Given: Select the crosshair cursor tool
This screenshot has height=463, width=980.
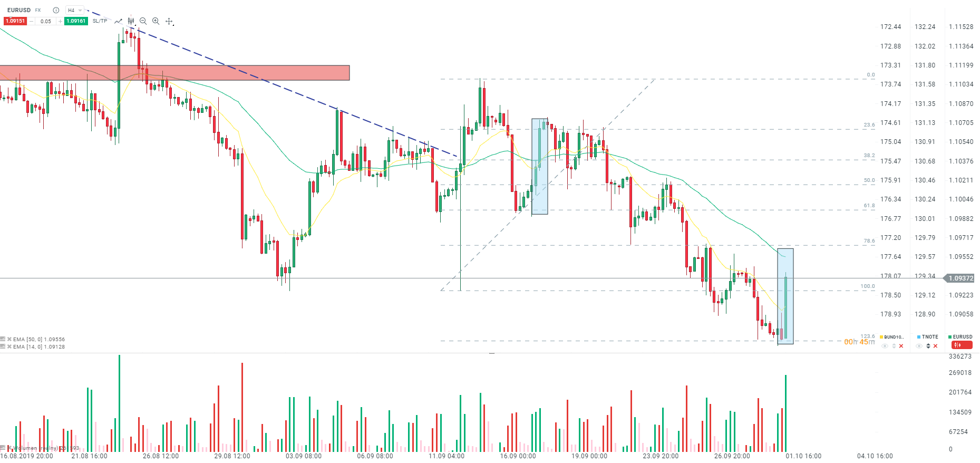Looking at the screenshot, I should click(169, 21).
